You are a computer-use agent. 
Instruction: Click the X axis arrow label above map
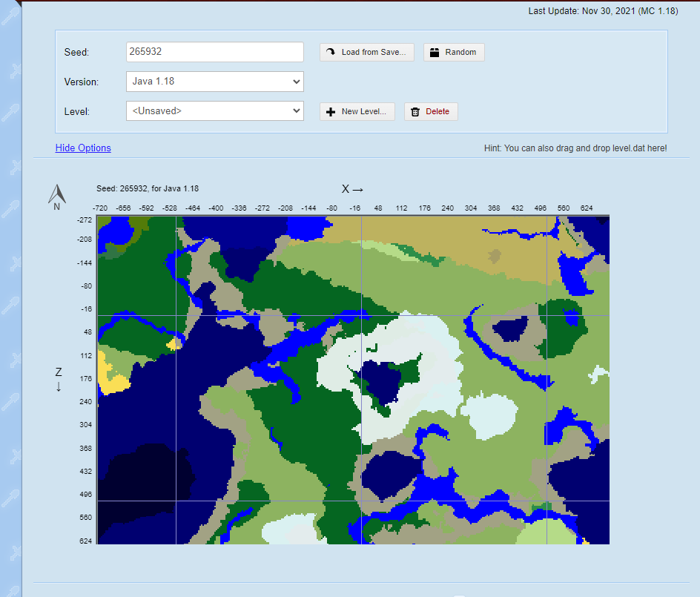[351, 189]
